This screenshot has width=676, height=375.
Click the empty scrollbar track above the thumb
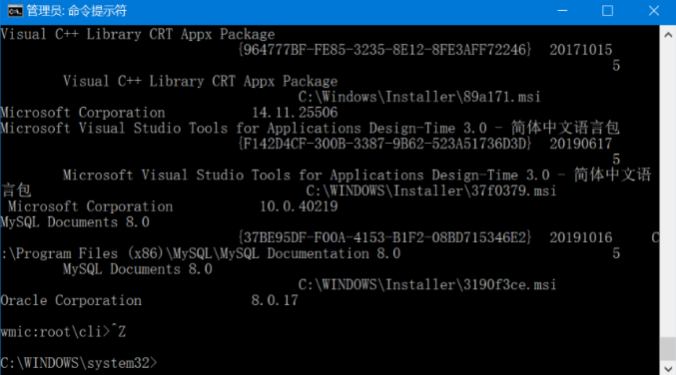coord(668,190)
